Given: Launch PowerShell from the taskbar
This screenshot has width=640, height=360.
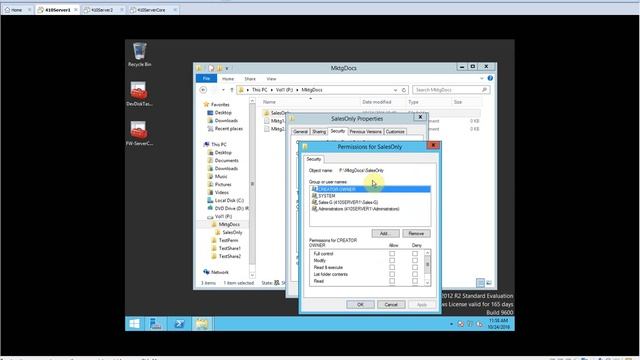Looking at the screenshot, I should pos(179,324).
